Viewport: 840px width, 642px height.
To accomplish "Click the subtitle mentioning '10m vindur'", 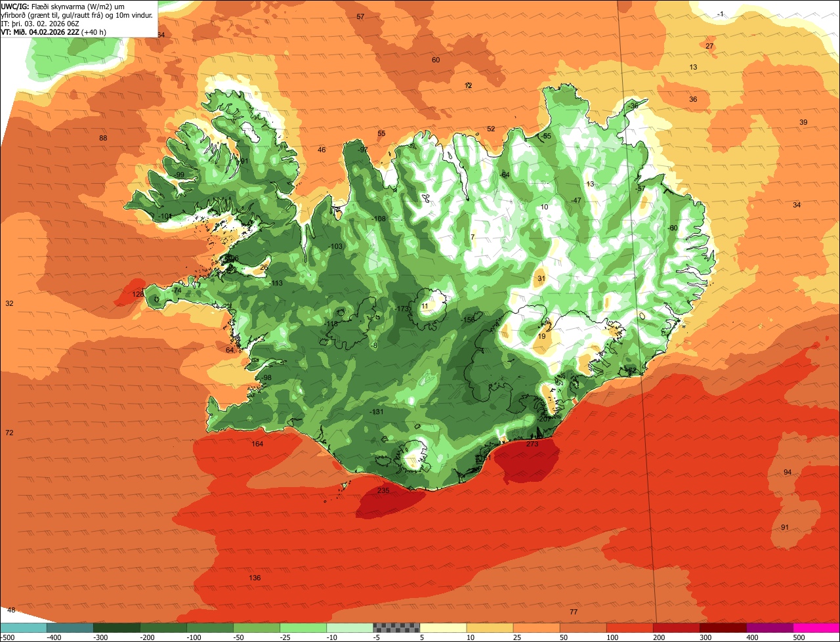I will coord(78,14).
